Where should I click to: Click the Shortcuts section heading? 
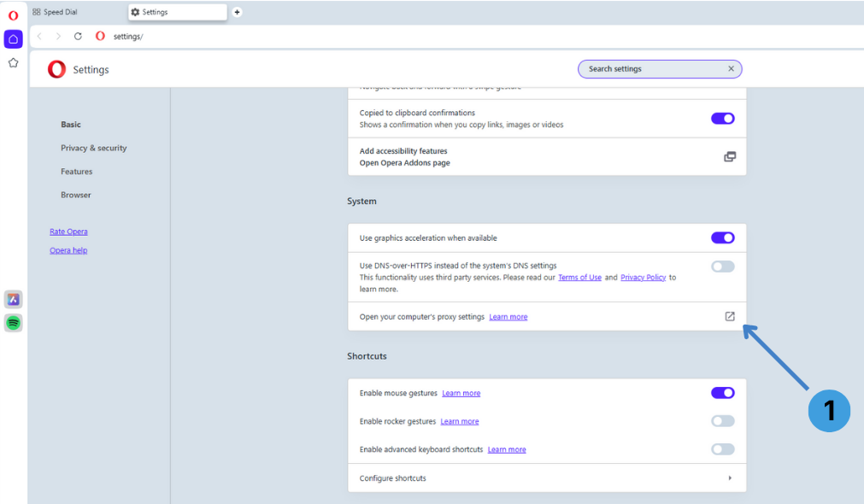click(367, 356)
